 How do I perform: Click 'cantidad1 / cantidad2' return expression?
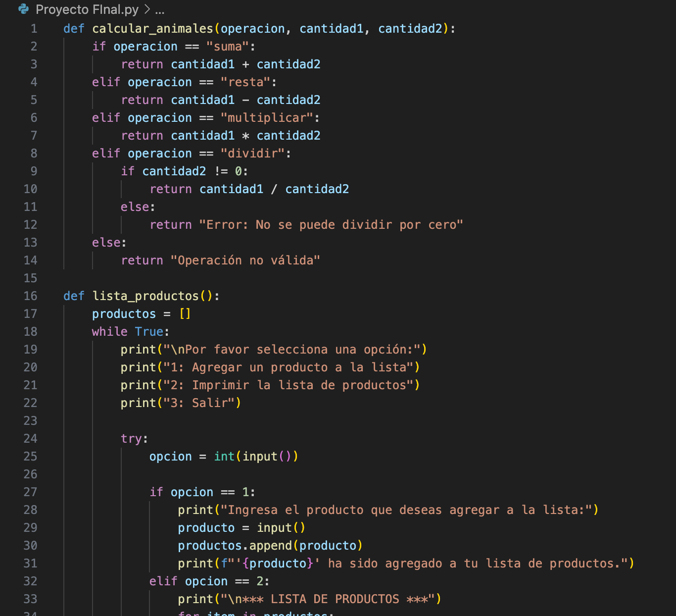point(274,189)
